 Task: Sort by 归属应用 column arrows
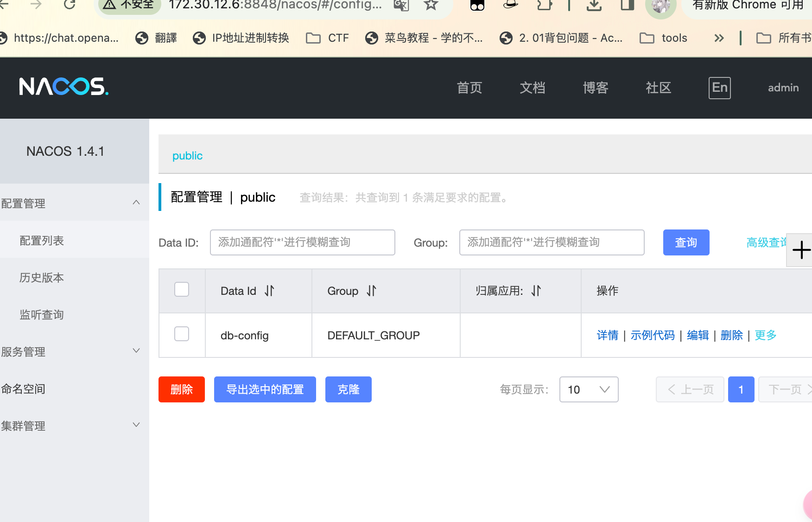tap(536, 291)
